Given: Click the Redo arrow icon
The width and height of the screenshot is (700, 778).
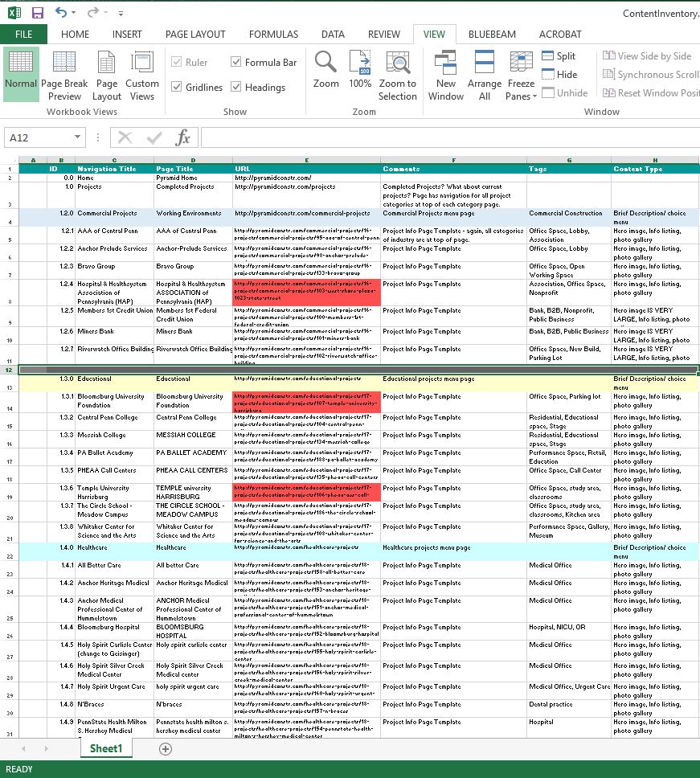Looking at the screenshot, I should click(x=92, y=12).
